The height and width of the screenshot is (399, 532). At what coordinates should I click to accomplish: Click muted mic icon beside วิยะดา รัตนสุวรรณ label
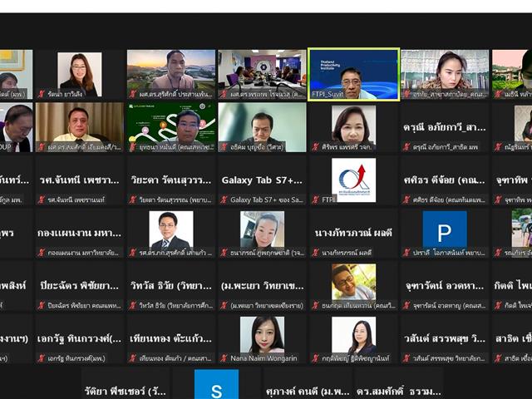(133, 199)
